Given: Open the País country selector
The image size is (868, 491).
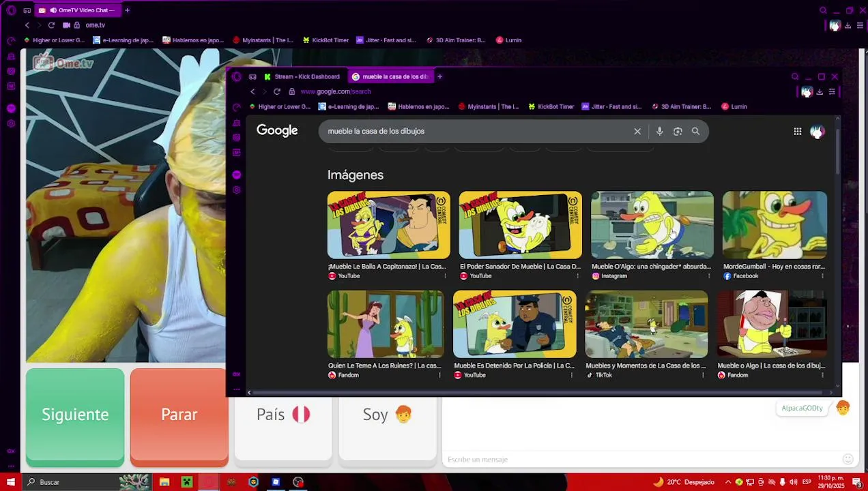Looking at the screenshot, I should click(283, 415).
